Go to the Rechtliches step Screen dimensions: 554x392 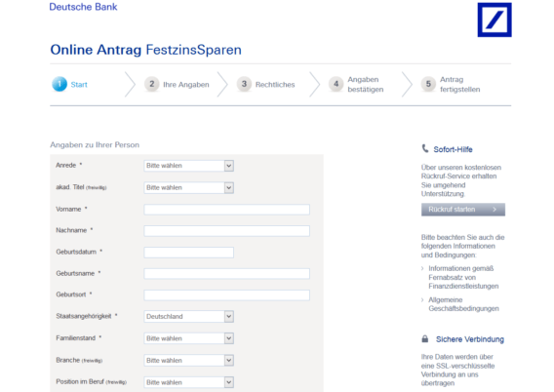pos(275,85)
